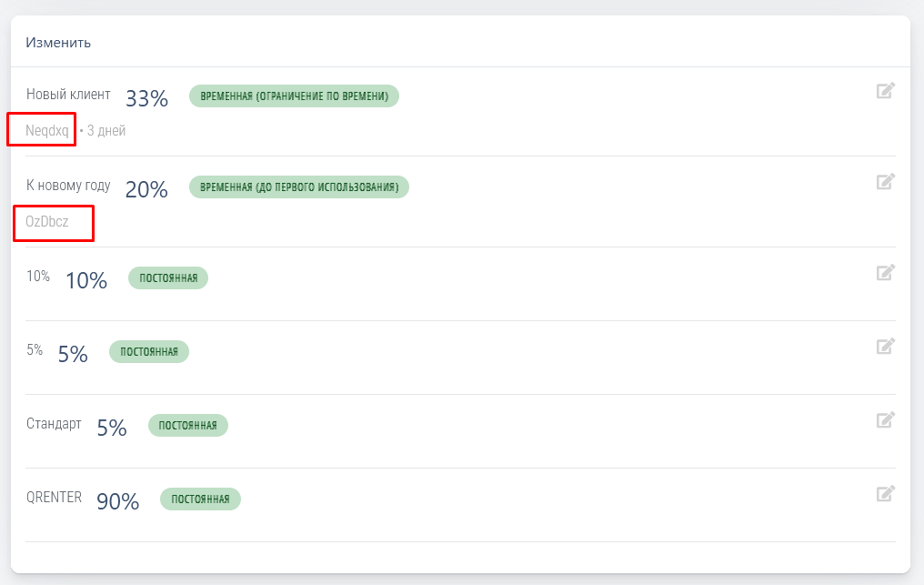This screenshot has width=924, height=585.
Task: Edit the Стандарт discount entry
Action: [885, 419]
